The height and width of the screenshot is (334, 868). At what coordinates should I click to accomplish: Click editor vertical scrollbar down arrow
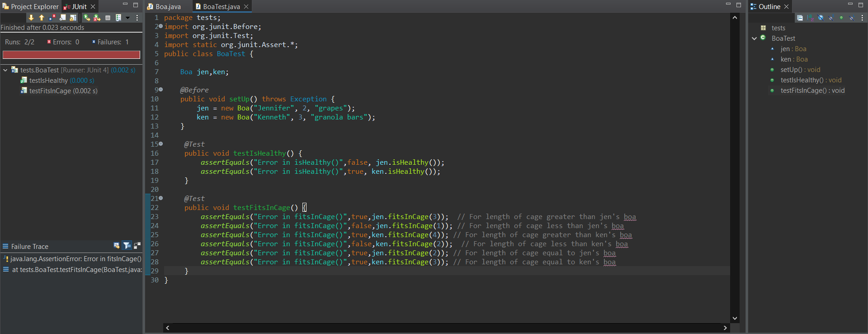pyautogui.click(x=735, y=318)
